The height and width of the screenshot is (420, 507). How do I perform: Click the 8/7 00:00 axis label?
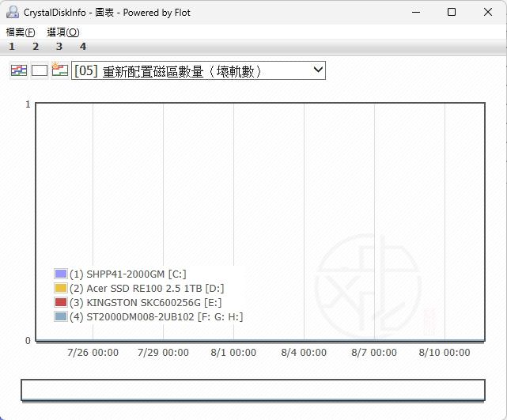pos(374,353)
